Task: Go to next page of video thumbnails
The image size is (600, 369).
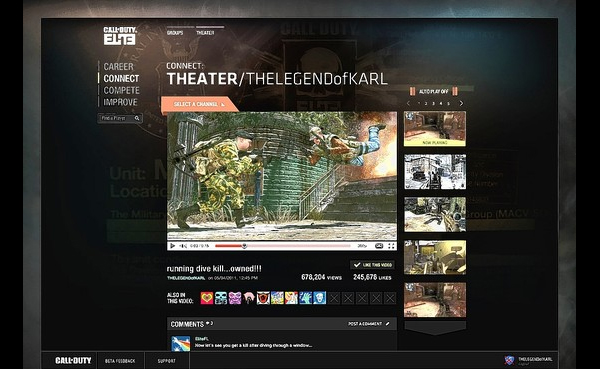Action: point(461,103)
